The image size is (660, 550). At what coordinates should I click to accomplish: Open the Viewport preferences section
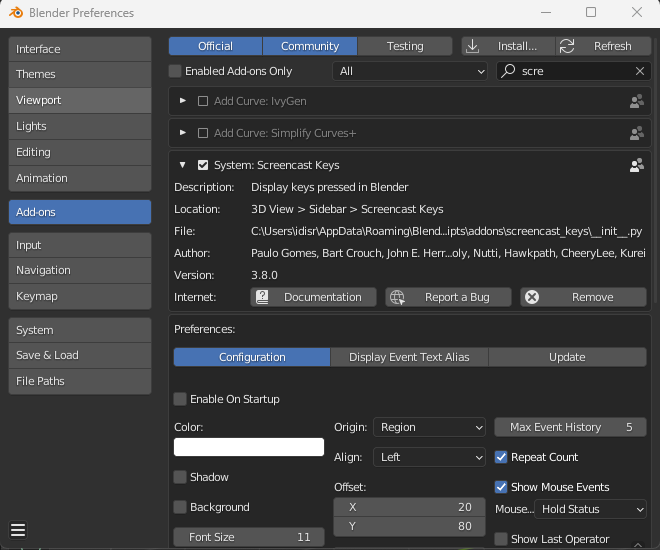coord(80,100)
